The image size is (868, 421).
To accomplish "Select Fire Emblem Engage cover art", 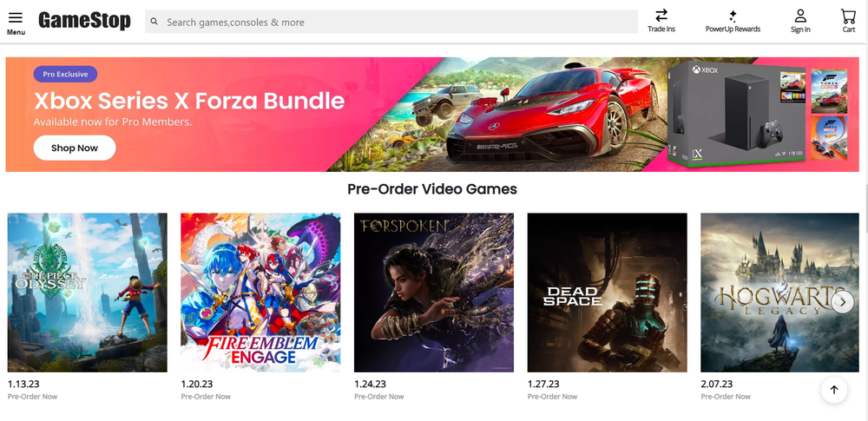I will [260, 293].
